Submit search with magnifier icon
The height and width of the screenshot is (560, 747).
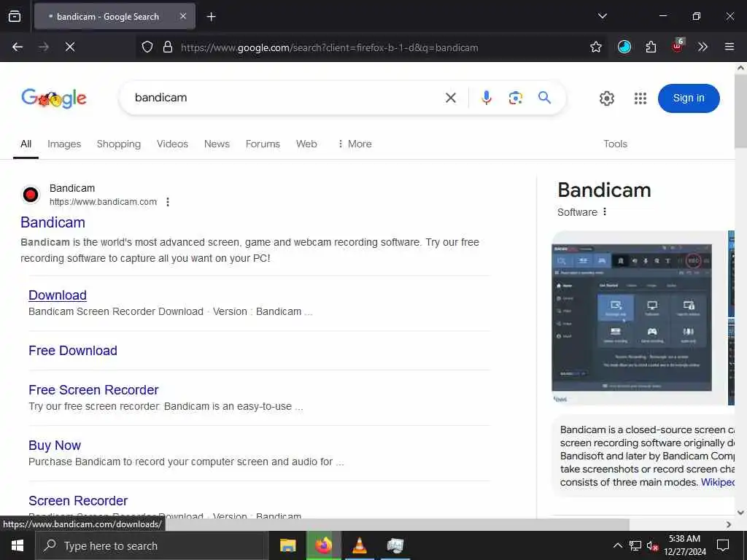[544, 98]
